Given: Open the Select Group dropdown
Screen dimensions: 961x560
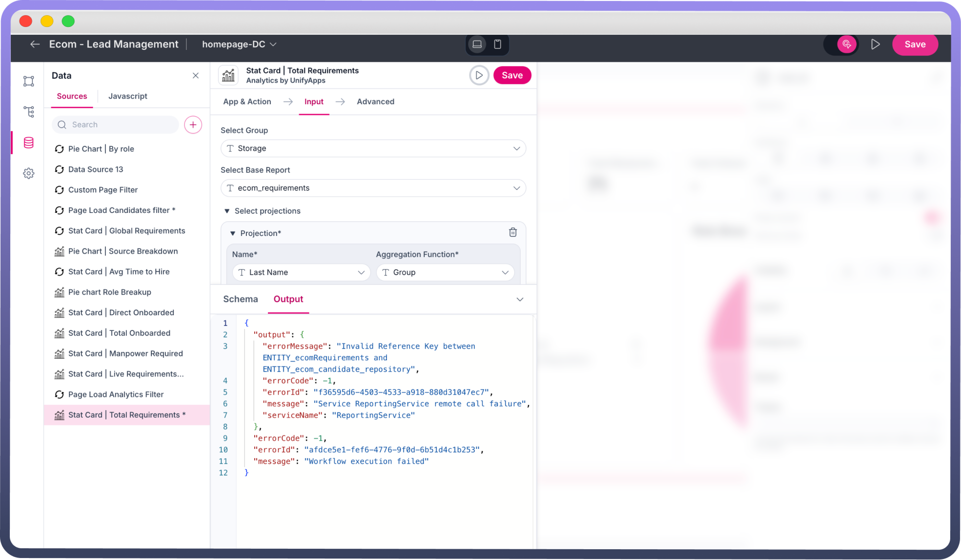Looking at the screenshot, I should point(373,148).
